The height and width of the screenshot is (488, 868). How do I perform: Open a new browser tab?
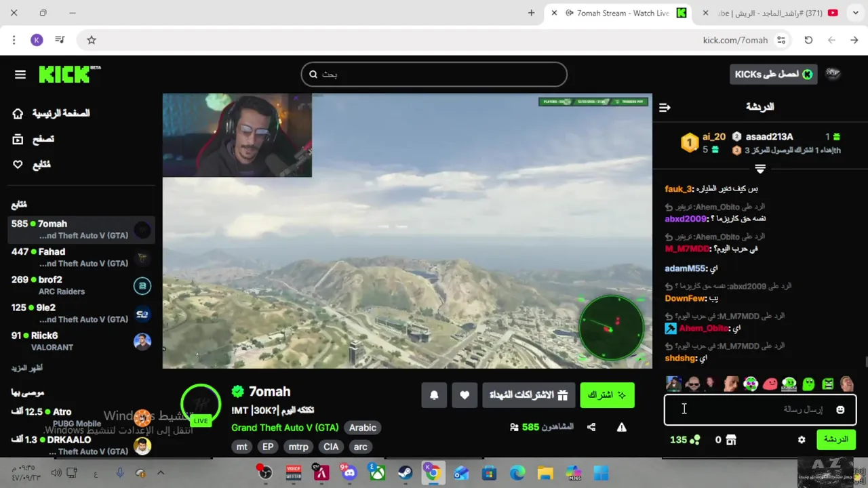(x=531, y=13)
